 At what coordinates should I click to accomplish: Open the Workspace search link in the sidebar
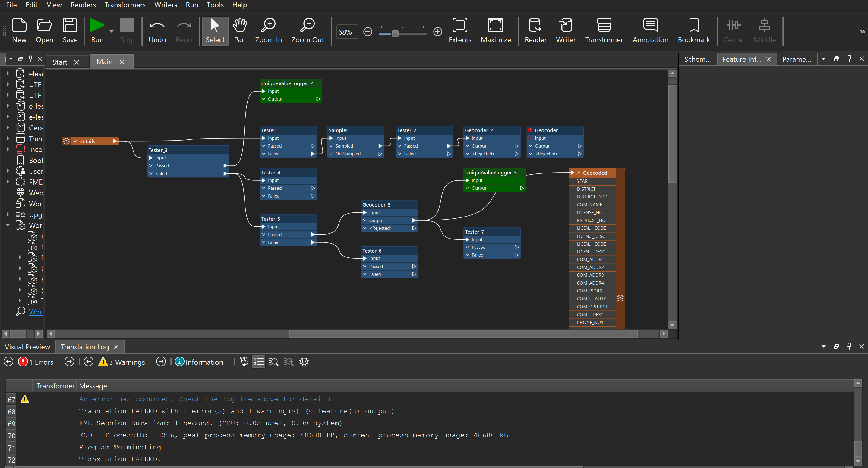click(35, 312)
